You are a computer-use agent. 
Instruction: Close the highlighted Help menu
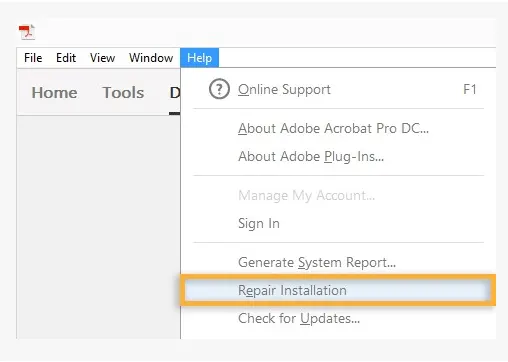point(199,58)
